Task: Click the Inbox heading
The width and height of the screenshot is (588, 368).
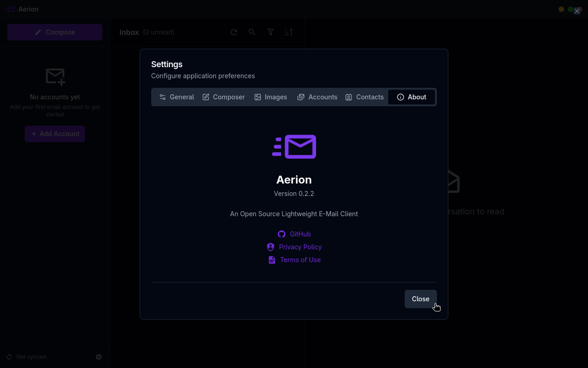Action: (x=129, y=32)
